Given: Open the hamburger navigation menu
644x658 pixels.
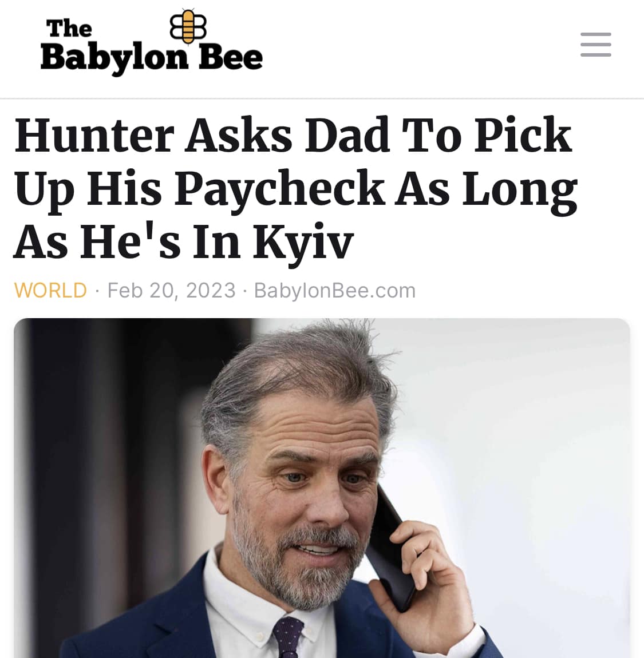Looking at the screenshot, I should [x=596, y=45].
